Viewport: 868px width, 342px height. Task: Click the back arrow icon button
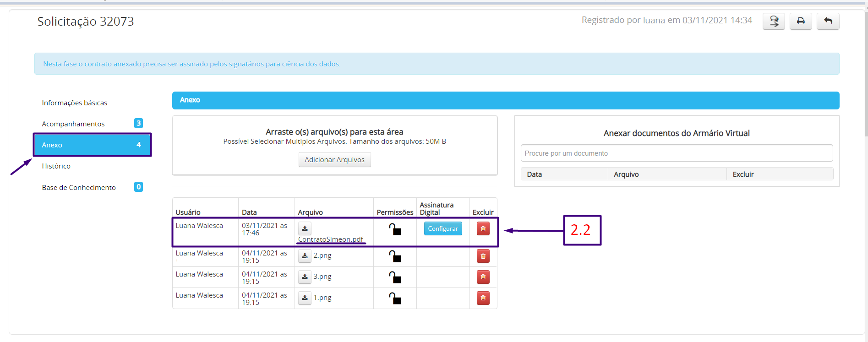[828, 22]
